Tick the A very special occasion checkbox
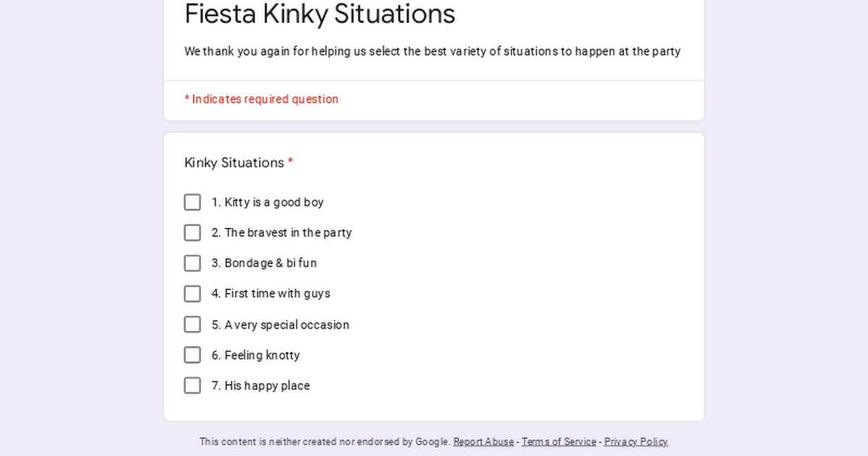Image resolution: width=868 pixels, height=456 pixels. [x=192, y=324]
